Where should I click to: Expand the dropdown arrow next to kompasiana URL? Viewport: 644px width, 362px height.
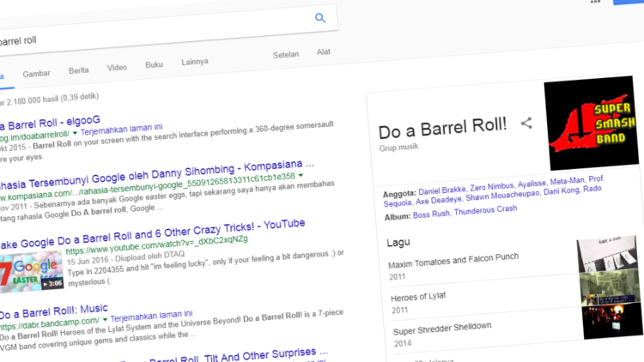pos(301,175)
